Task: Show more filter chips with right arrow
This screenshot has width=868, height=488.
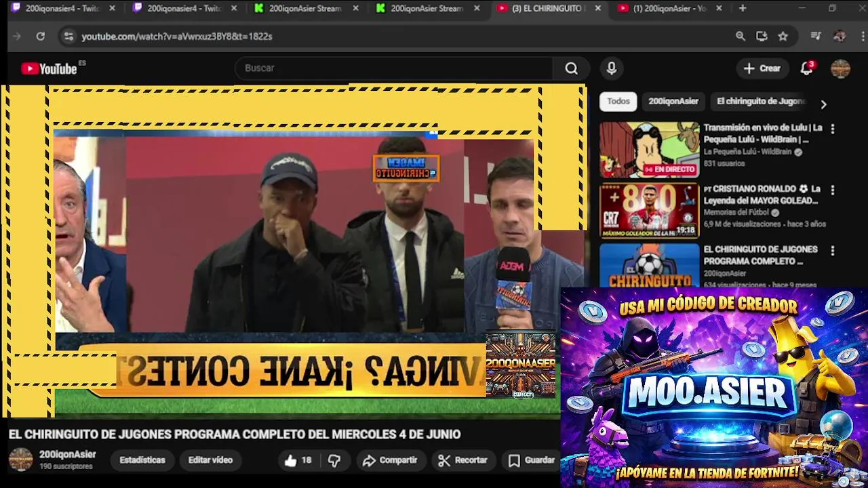Action: (x=823, y=104)
